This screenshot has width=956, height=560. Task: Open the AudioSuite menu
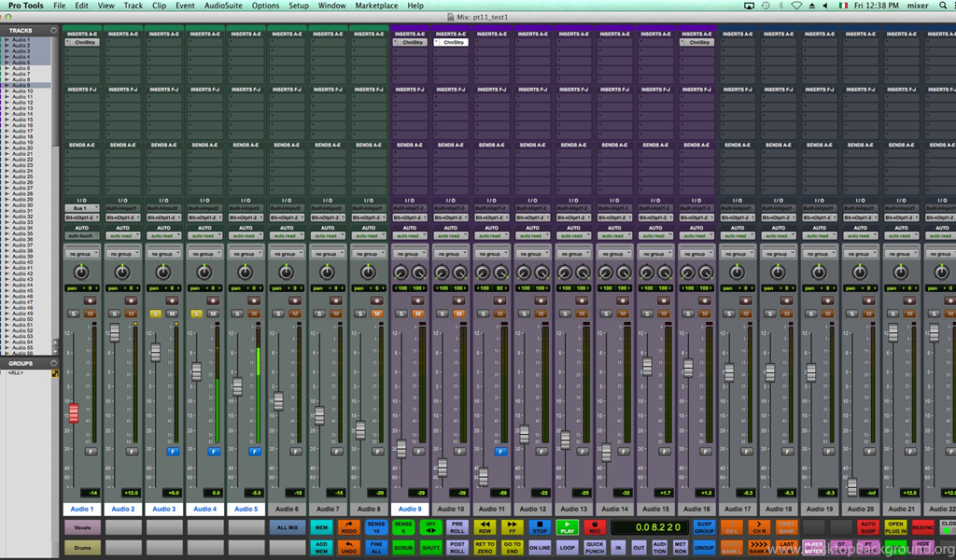coord(223,6)
